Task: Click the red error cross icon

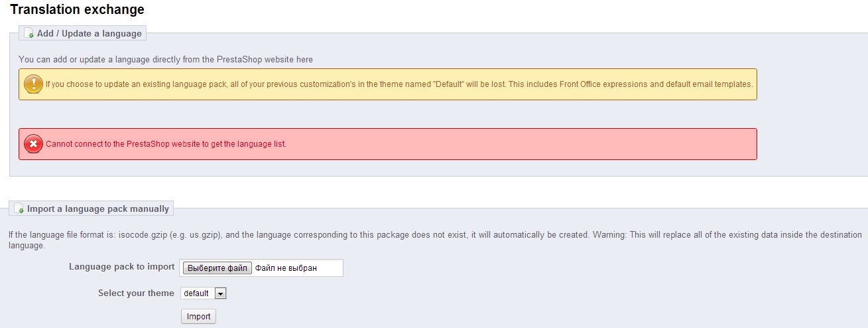Action: (x=32, y=144)
